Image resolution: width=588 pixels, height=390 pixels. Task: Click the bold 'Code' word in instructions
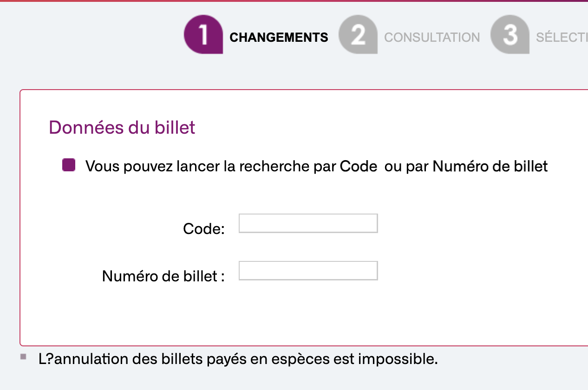[358, 166]
